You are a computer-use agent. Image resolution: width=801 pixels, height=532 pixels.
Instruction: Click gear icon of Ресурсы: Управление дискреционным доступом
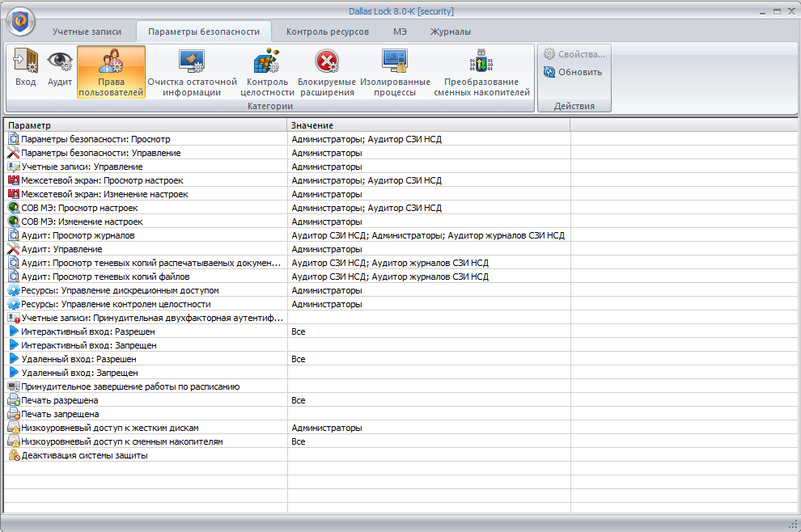coord(14,290)
